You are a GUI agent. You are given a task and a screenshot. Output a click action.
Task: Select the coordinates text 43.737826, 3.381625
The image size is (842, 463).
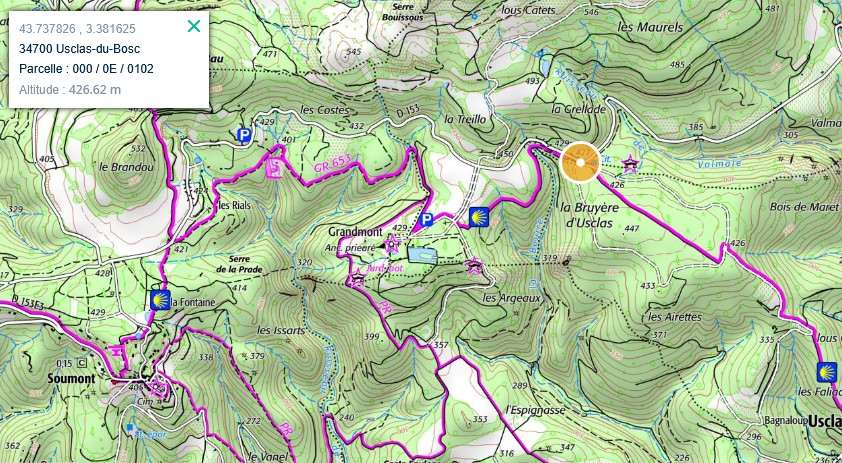77,28
